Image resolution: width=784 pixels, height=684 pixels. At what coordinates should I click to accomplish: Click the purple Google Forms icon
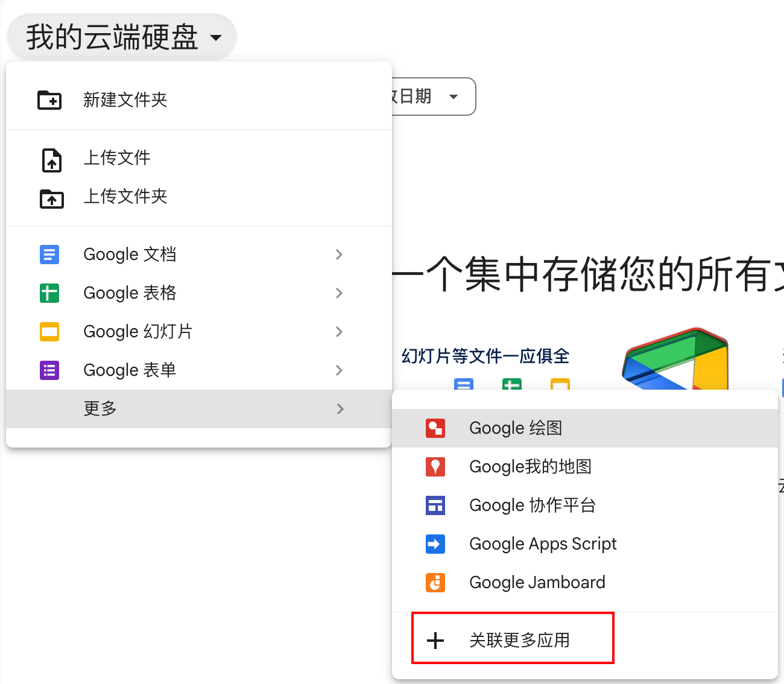[x=49, y=370]
